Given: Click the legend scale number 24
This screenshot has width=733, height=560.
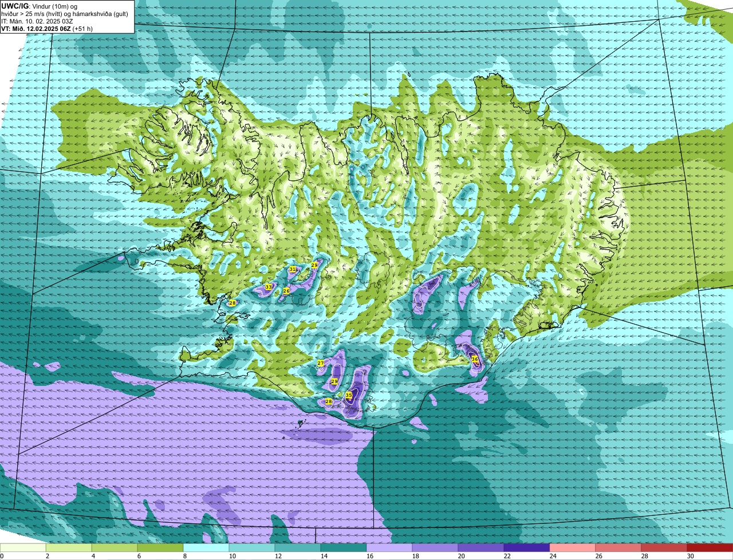Looking at the screenshot, I should click(x=553, y=556).
